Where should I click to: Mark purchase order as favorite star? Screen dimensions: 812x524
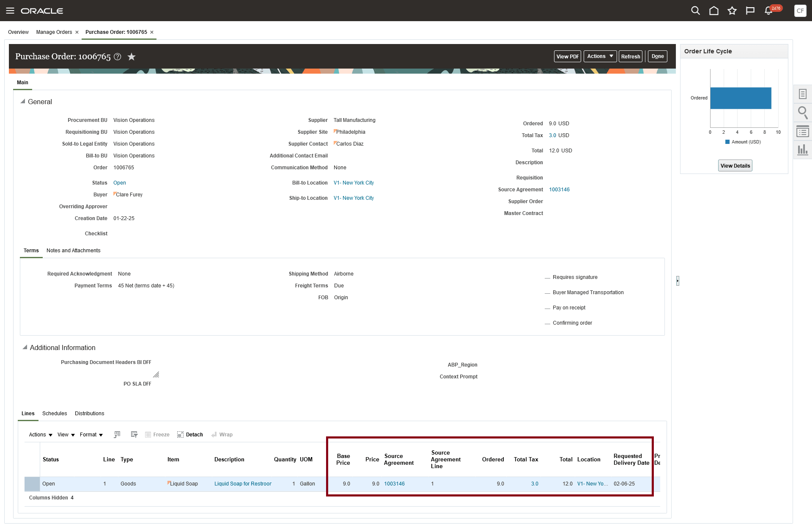tap(132, 57)
